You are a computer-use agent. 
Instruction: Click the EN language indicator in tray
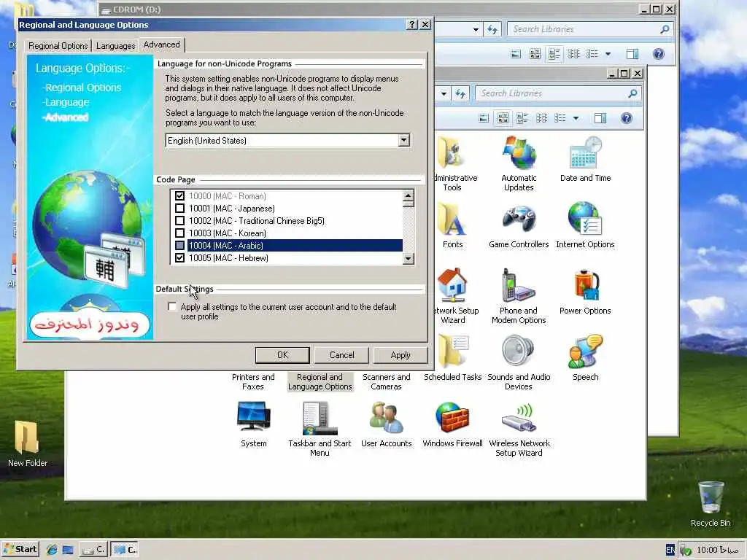tap(670, 550)
